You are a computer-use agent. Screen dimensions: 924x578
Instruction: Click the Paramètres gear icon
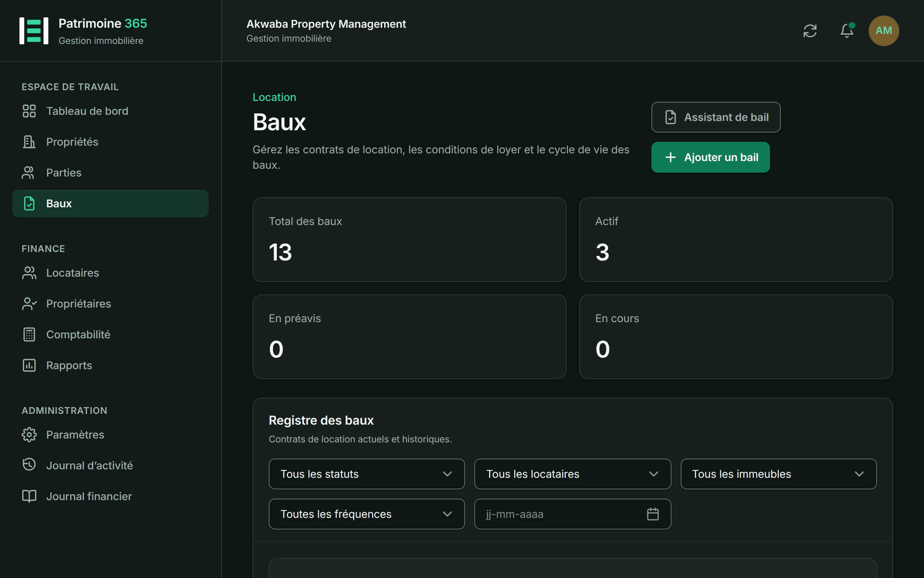[29, 435]
